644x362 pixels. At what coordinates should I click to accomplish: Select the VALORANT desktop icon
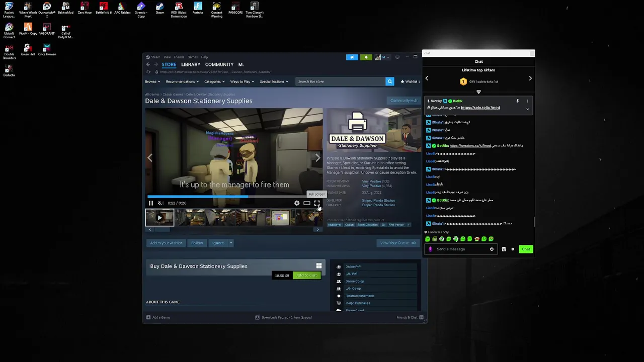pos(47,29)
